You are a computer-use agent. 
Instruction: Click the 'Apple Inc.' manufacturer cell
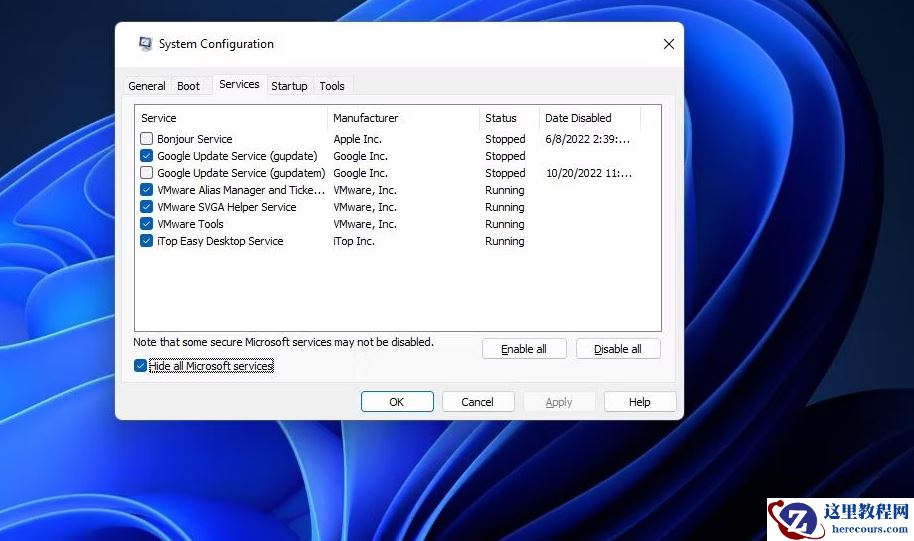357,139
